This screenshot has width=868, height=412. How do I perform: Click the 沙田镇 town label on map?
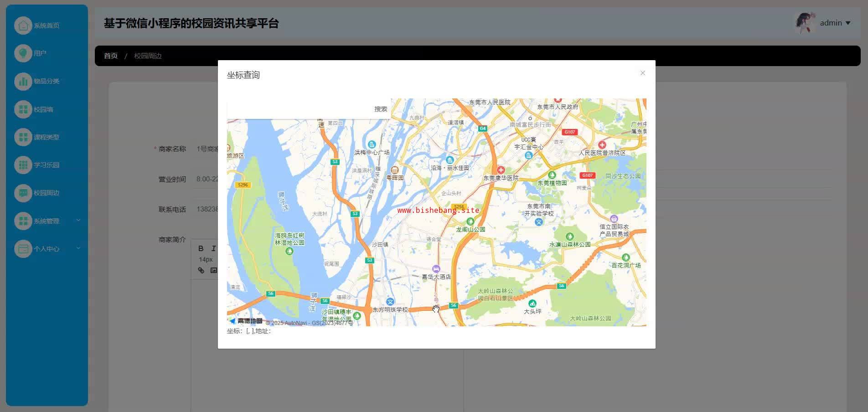pos(380,245)
